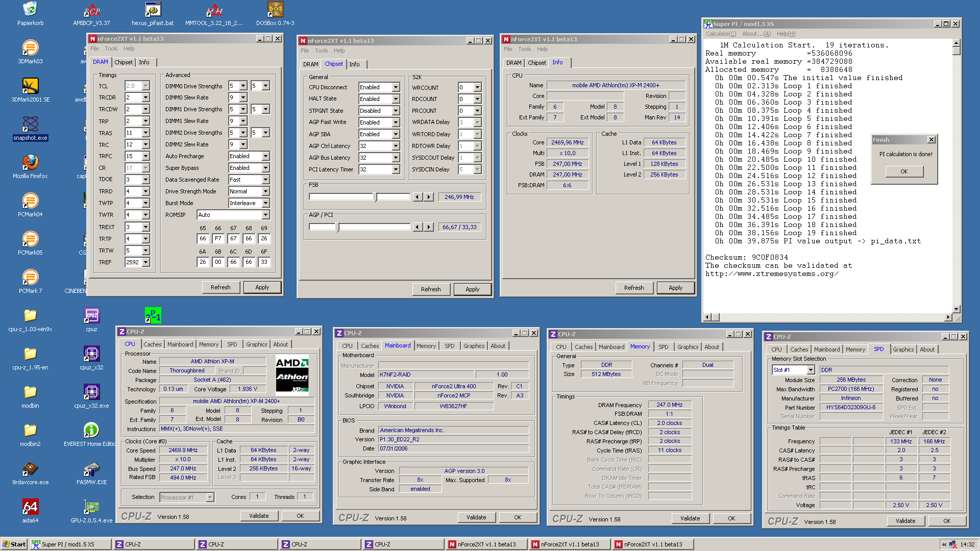Open the cpu-z_1.95-en folder

pyautogui.click(x=30, y=358)
